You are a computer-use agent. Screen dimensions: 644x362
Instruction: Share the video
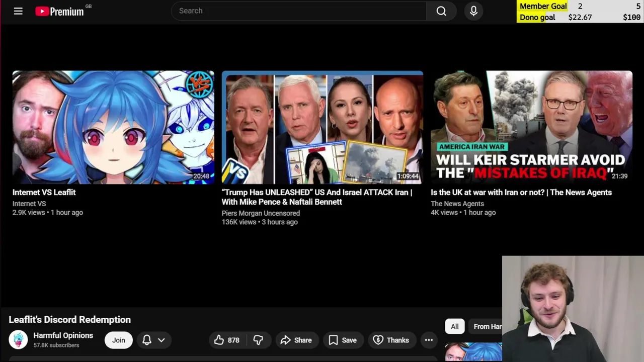point(296,340)
